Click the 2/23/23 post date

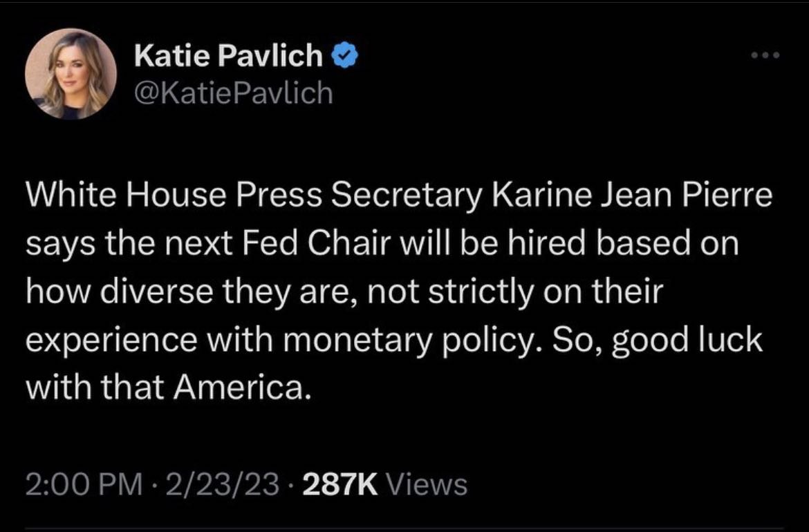222,485
